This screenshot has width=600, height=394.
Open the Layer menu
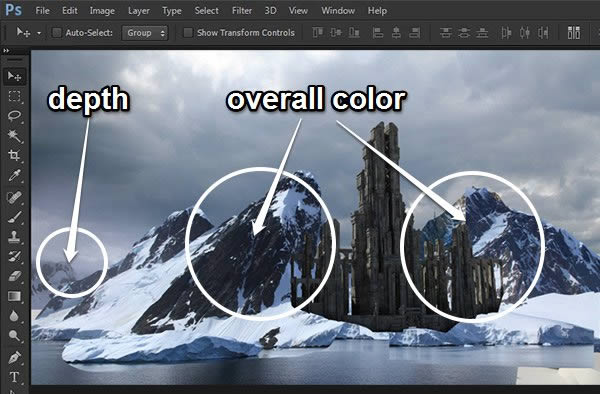click(x=139, y=11)
